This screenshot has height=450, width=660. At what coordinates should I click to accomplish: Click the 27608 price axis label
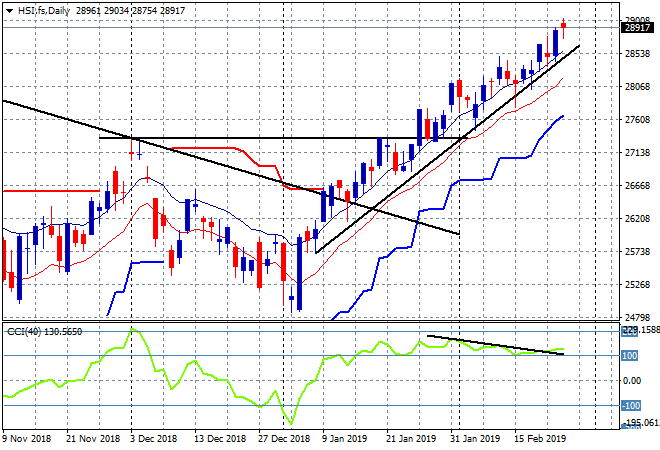coord(638,120)
